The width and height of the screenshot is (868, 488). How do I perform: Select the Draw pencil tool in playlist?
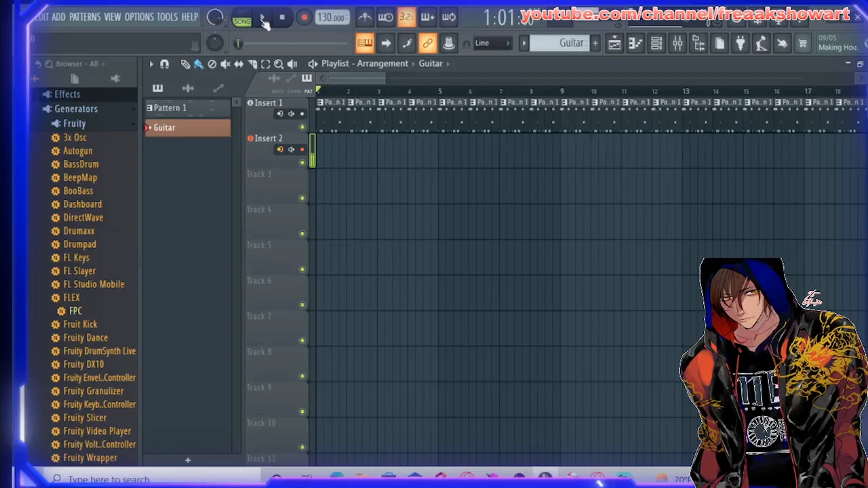pyautogui.click(x=185, y=64)
